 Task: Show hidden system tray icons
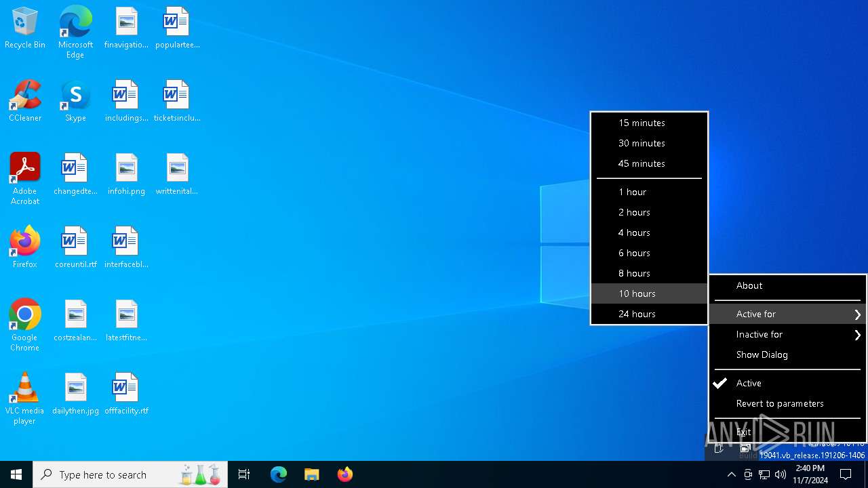tap(731, 474)
